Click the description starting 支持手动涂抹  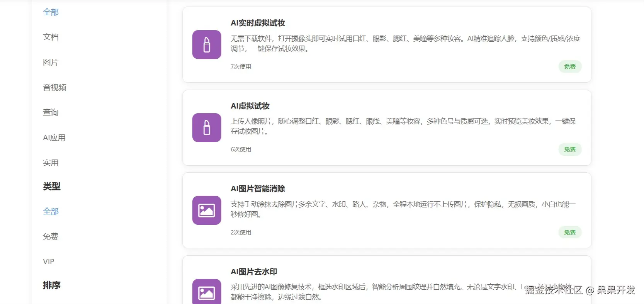coord(403,209)
